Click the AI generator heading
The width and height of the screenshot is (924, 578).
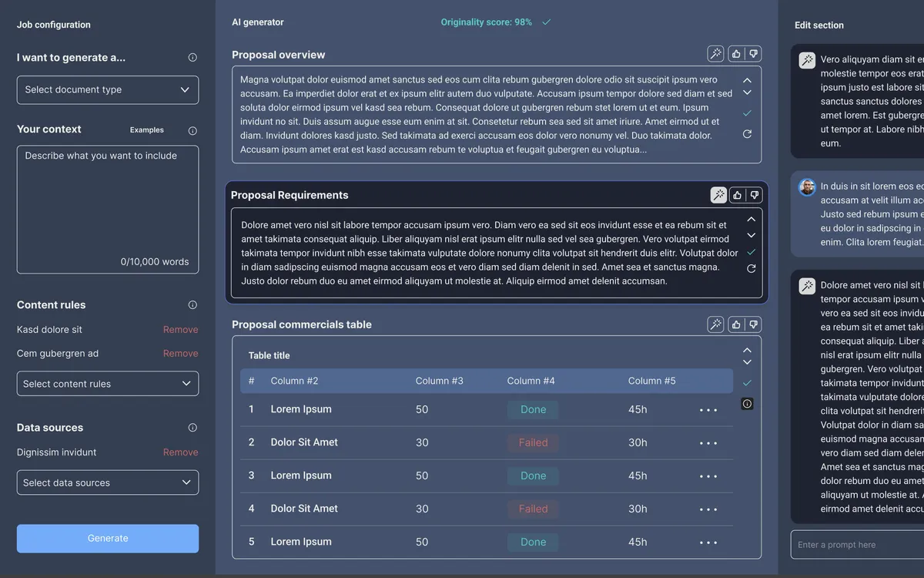(258, 22)
